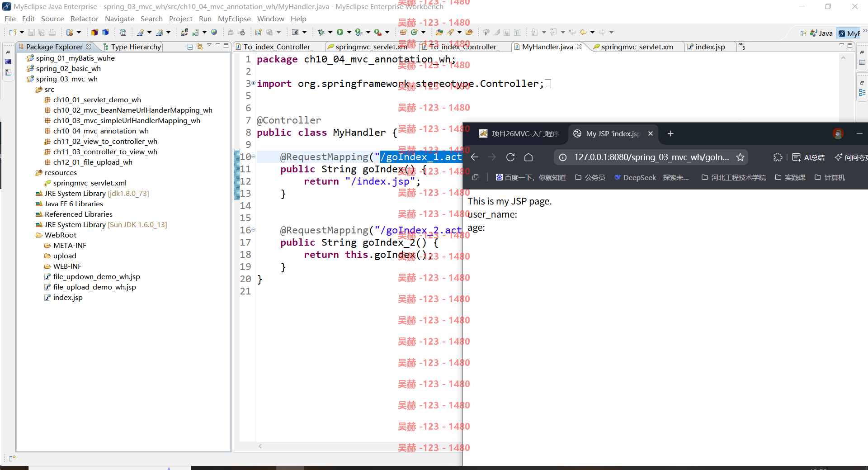
Task: Select the WEB-INF folder
Action: [x=63, y=266]
